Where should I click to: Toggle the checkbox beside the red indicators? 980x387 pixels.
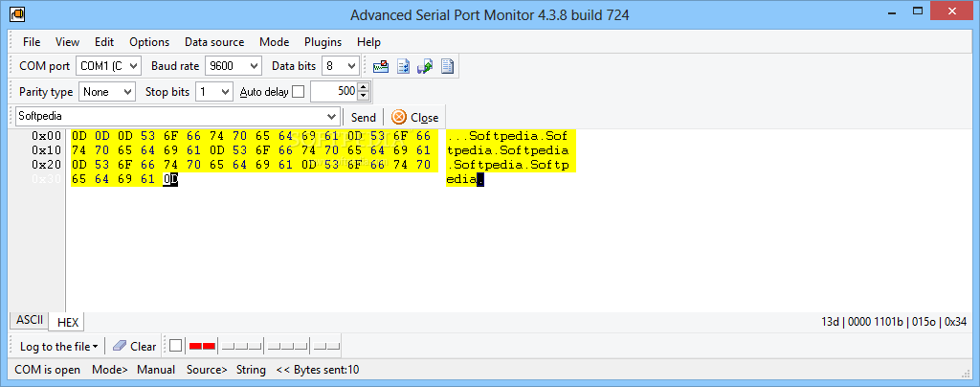(176, 346)
